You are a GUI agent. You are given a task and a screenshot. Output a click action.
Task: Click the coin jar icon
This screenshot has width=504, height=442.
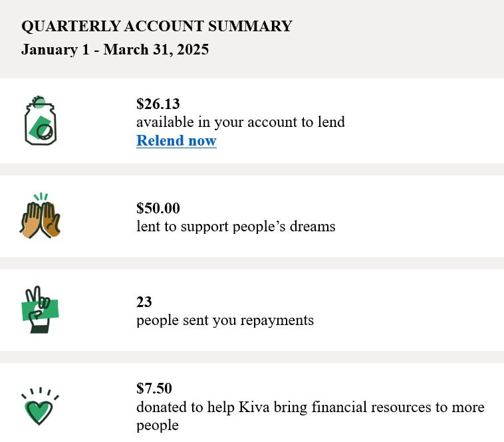click(x=41, y=120)
